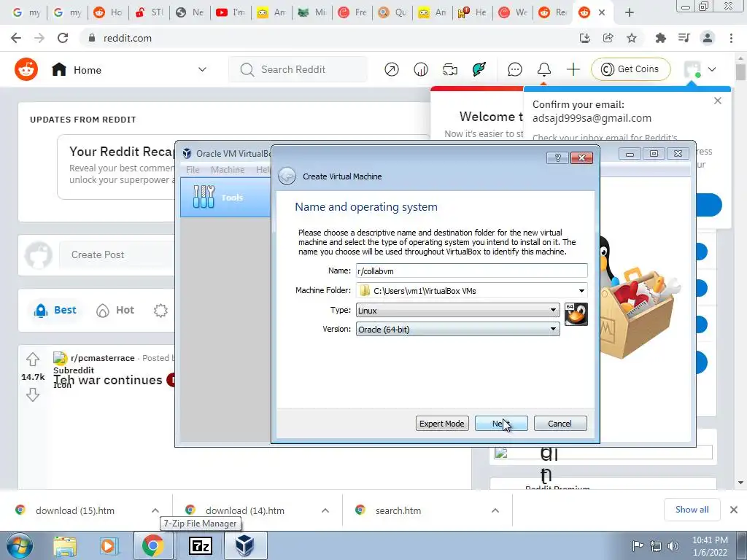
Task: Open Chrome media control icon
Action: point(684,38)
